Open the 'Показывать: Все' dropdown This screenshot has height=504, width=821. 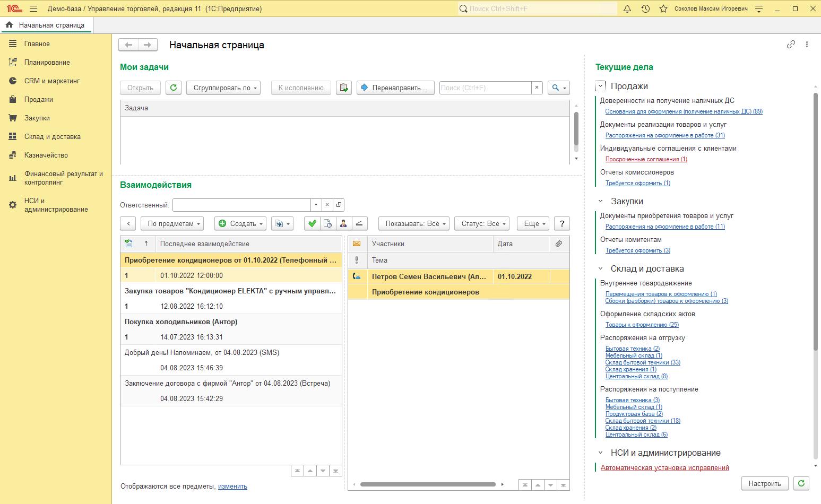[x=414, y=224]
